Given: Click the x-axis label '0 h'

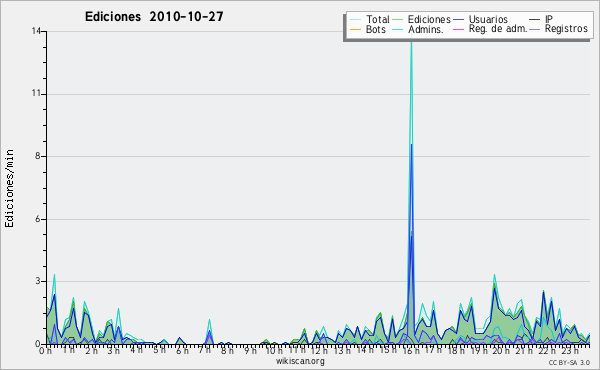Looking at the screenshot, I should (45, 350).
